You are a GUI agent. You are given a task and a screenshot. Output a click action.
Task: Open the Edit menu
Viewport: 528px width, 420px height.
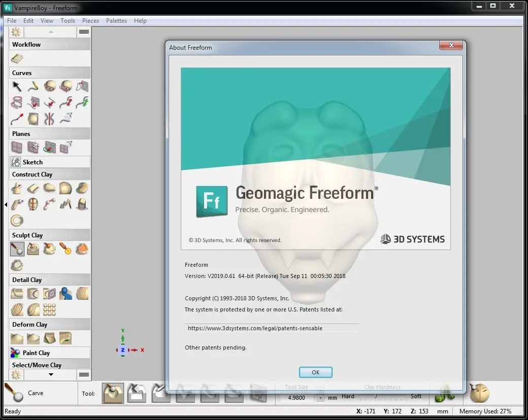(28, 20)
